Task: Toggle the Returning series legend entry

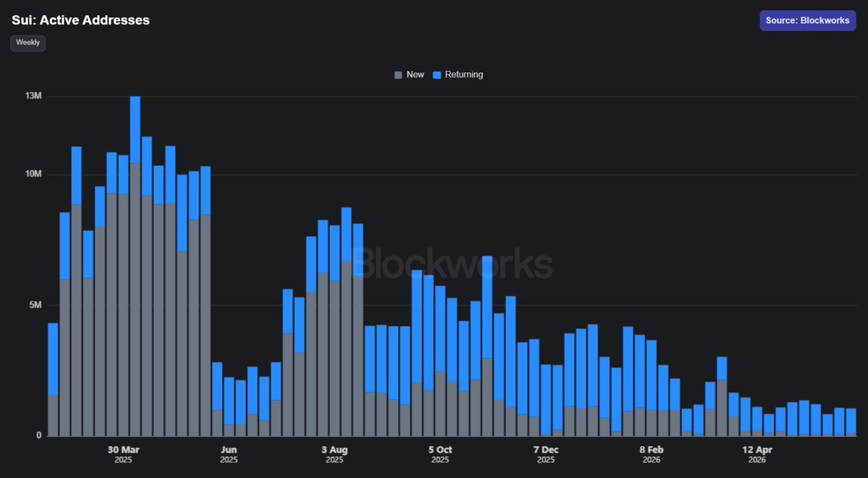Action: click(458, 74)
